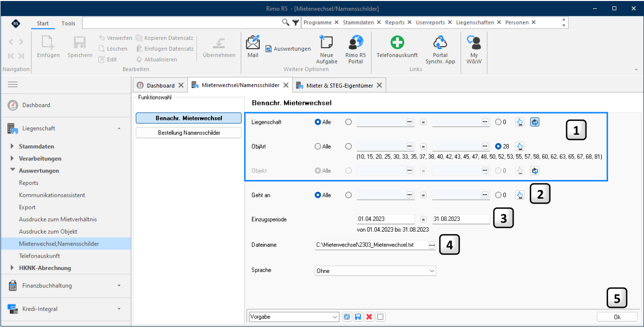Launch Telefonauskunft from Links group
Viewport: 644px width, 327px height.
pos(397,46)
